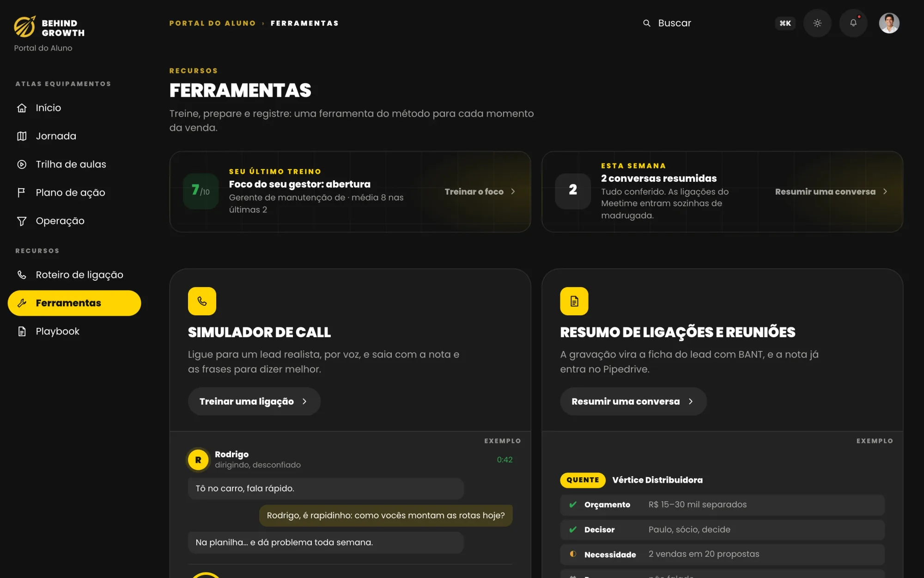Click the Decisor green checkmark
The height and width of the screenshot is (578, 924).
click(x=573, y=529)
